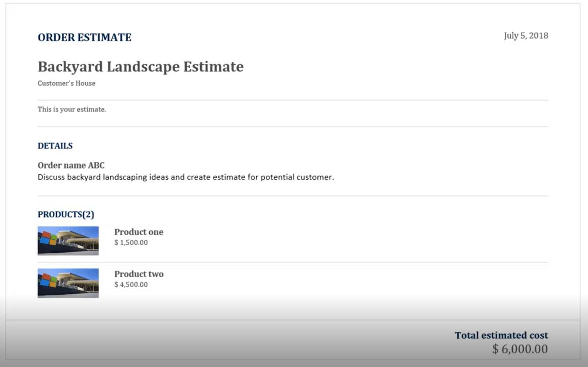
Task: Click the Product one thumbnail image
Action: pyautogui.click(x=68, y=241)
